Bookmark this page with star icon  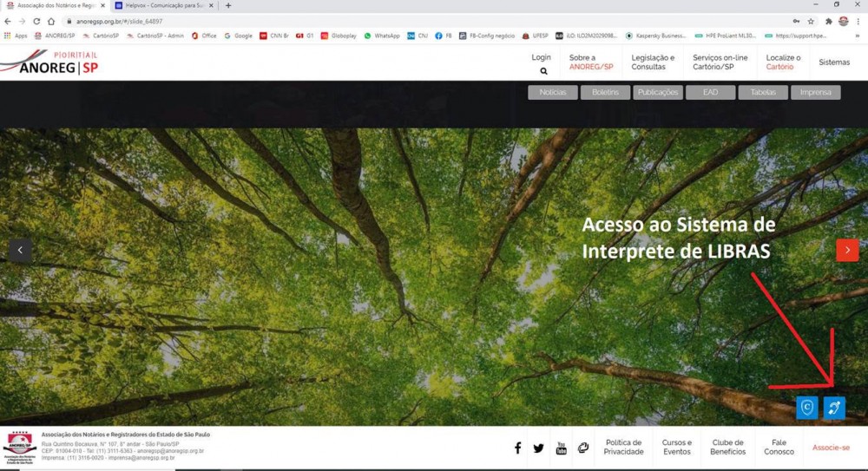pos(811,21)
